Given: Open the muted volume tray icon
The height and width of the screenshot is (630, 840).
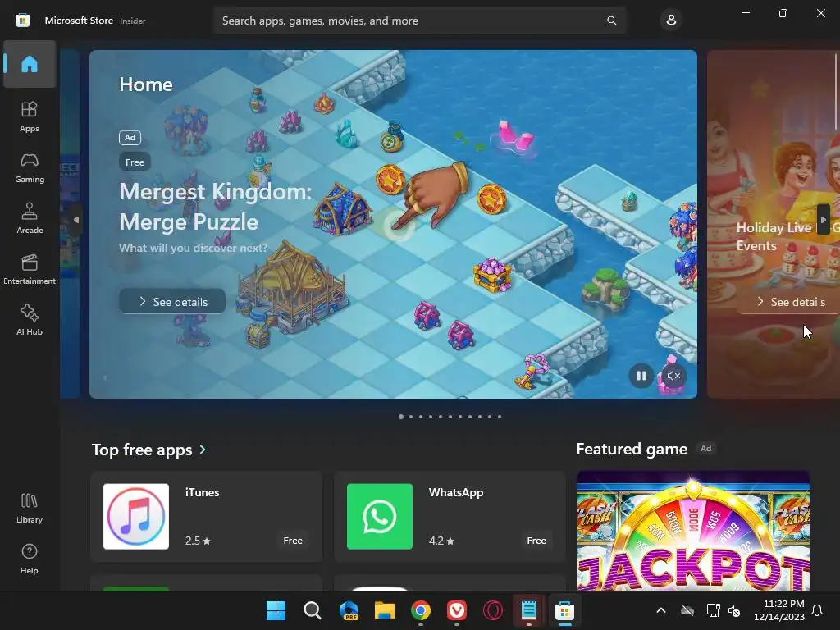Looking at the screenshot, I should click(x=734, y=610).
